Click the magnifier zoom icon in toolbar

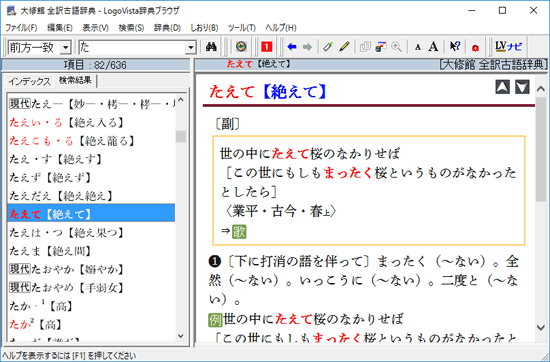click(x=396, y=47)
